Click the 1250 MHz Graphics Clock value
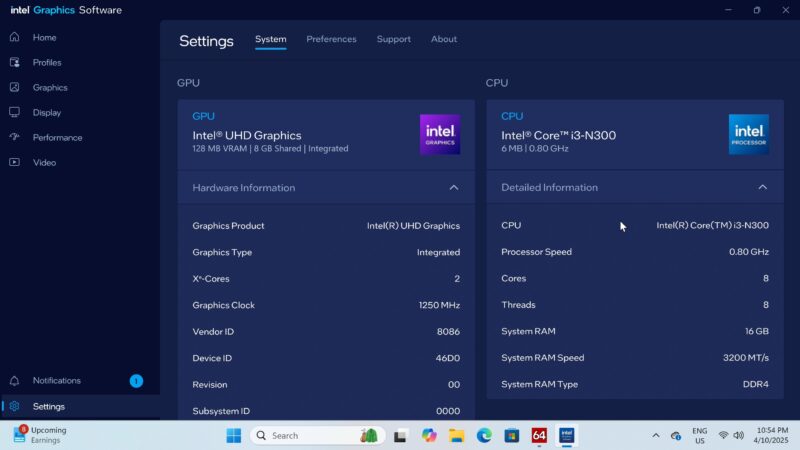 tap(439, 305)
